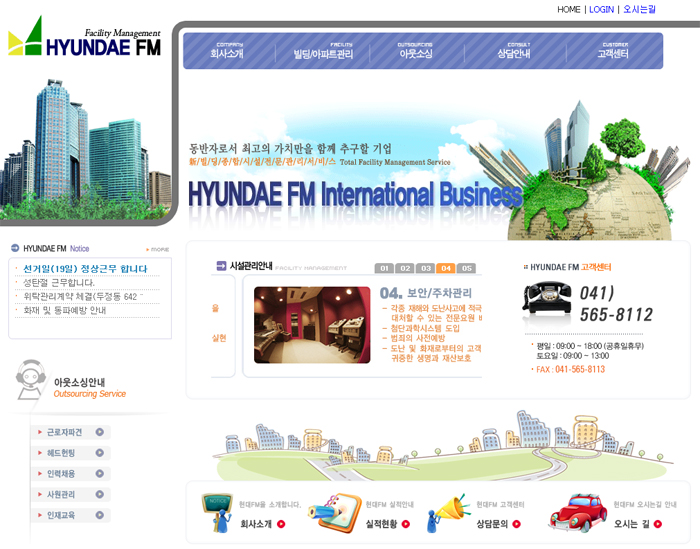Click the notice board icon for 회사소개
The width and height of the screenshot is (700, 549).
[217, 511]
